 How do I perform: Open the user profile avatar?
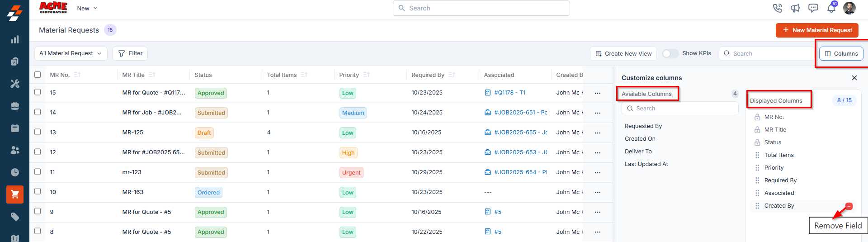[849, 8]
